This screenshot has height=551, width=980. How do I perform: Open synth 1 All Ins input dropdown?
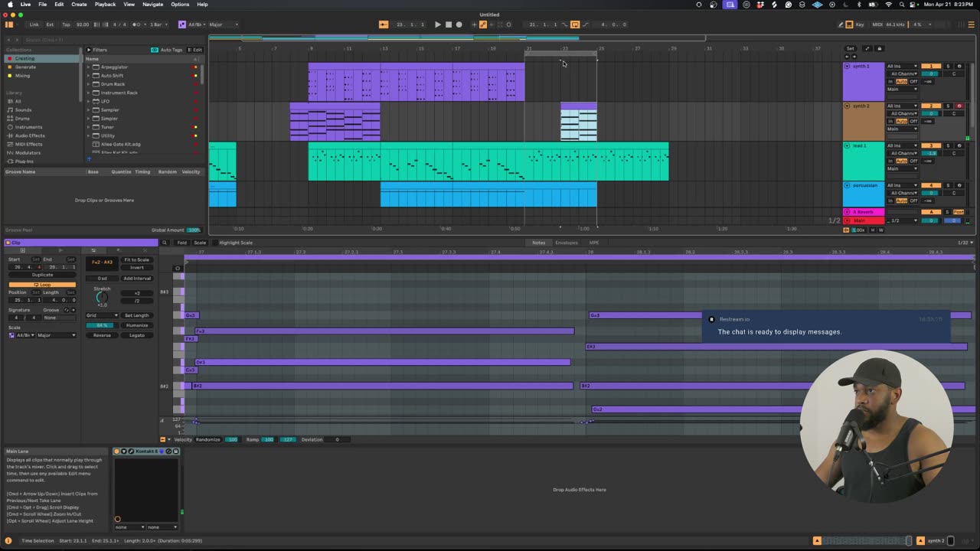click(903, 67)
